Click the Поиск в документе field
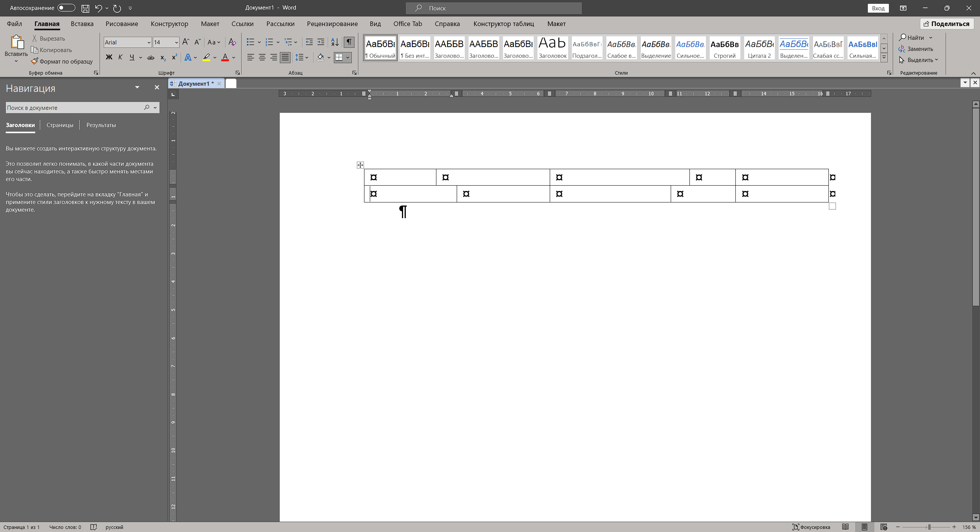 (73, 108)
